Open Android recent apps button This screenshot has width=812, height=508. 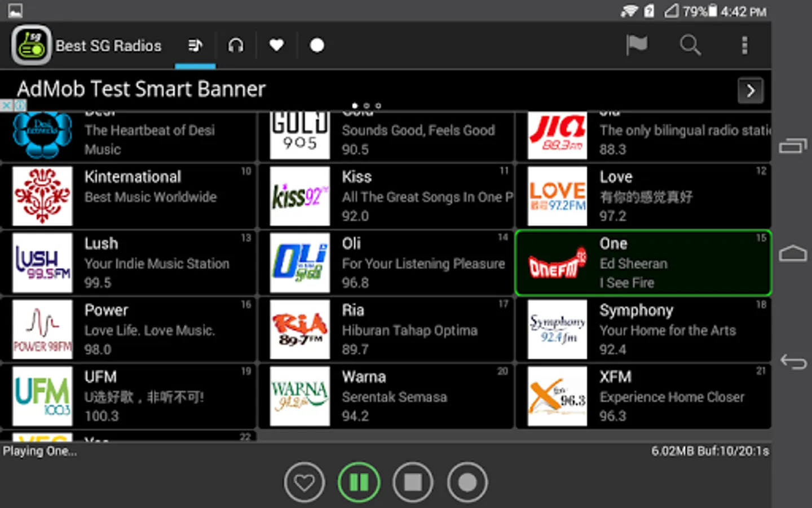(x=793, y=146)
